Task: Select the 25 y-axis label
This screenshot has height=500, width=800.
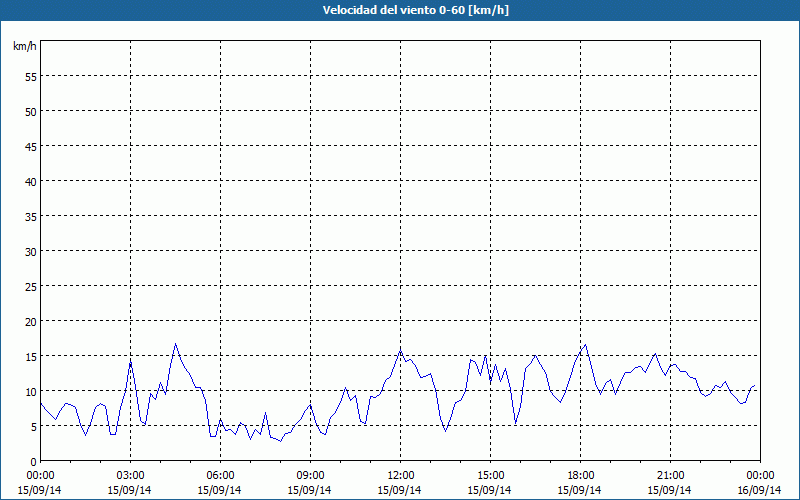Action: pos(31,287)
